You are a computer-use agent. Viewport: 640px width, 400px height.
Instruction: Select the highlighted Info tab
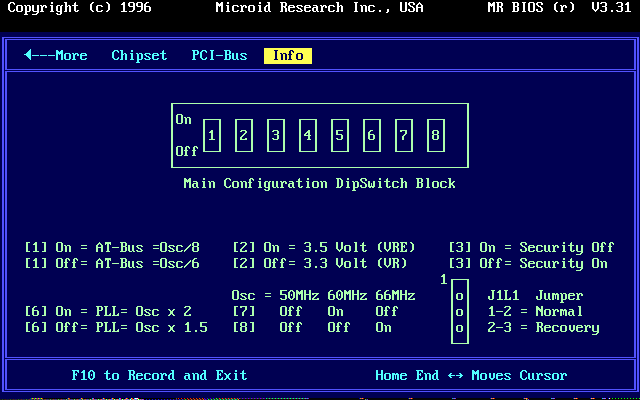tap(288, 56)
